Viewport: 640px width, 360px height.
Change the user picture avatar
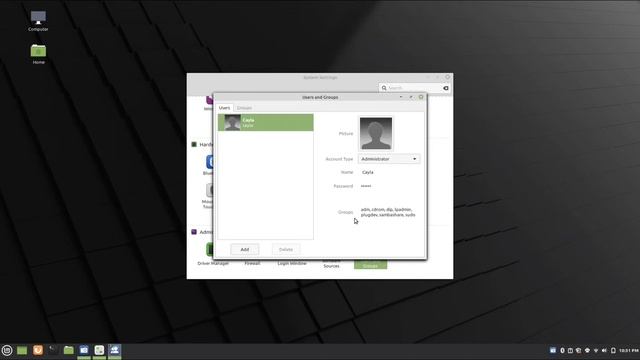(376, 133)
